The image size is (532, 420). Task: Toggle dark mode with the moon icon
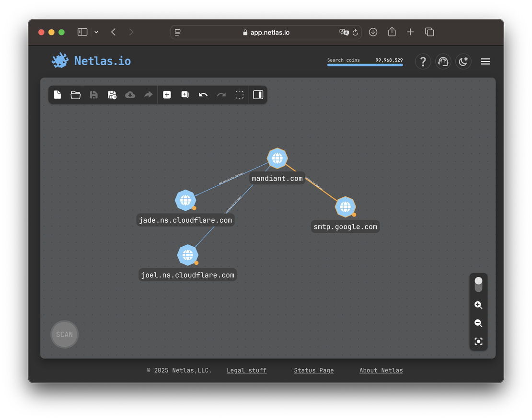[463, 61]
